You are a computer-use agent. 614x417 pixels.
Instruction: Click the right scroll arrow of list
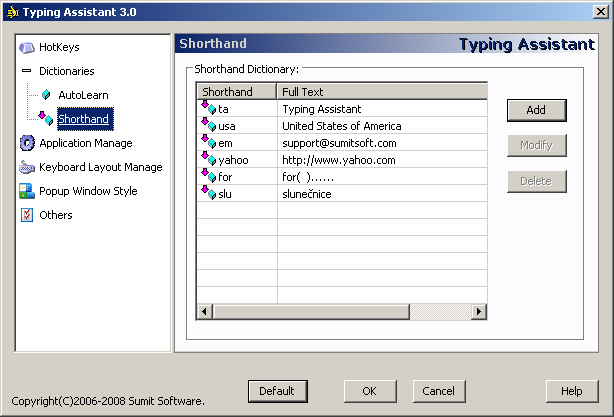point(479,312)
